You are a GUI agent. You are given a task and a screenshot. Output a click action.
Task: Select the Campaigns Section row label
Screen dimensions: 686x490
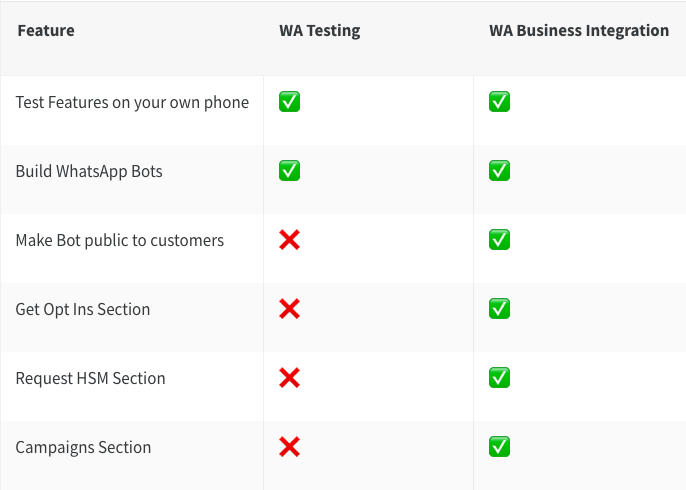pos(83,448)
